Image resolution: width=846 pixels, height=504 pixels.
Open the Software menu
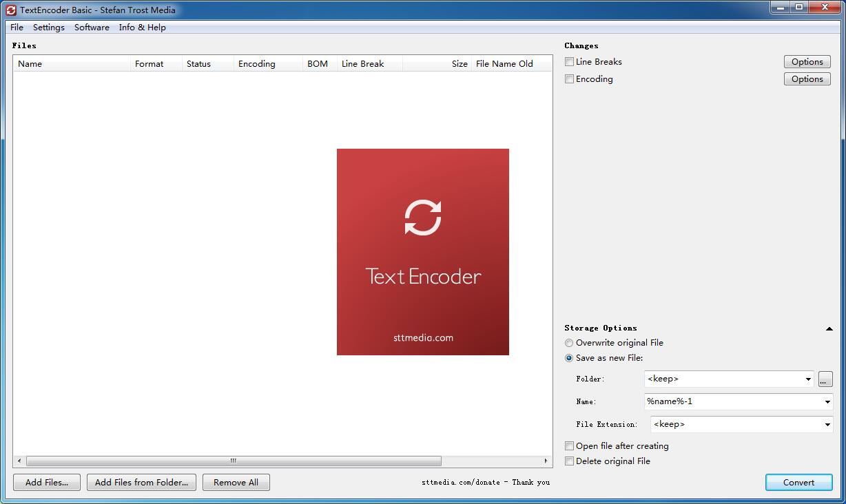92,28
